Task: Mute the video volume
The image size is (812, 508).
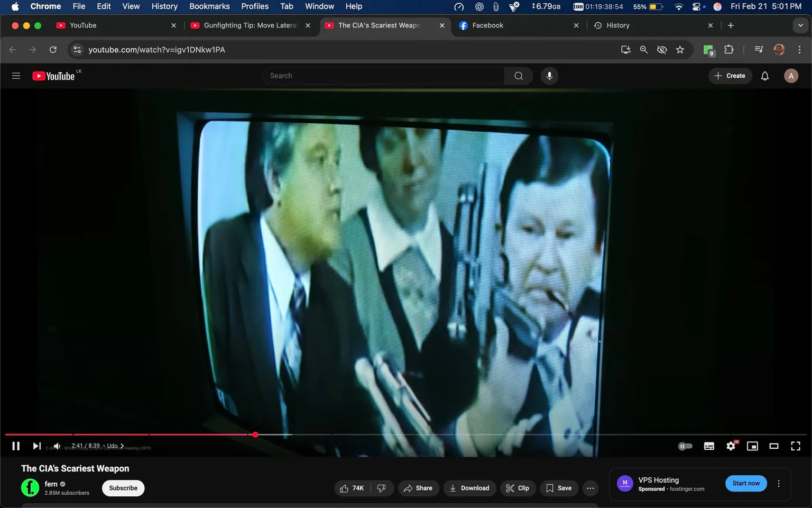Action: [57, 446]
